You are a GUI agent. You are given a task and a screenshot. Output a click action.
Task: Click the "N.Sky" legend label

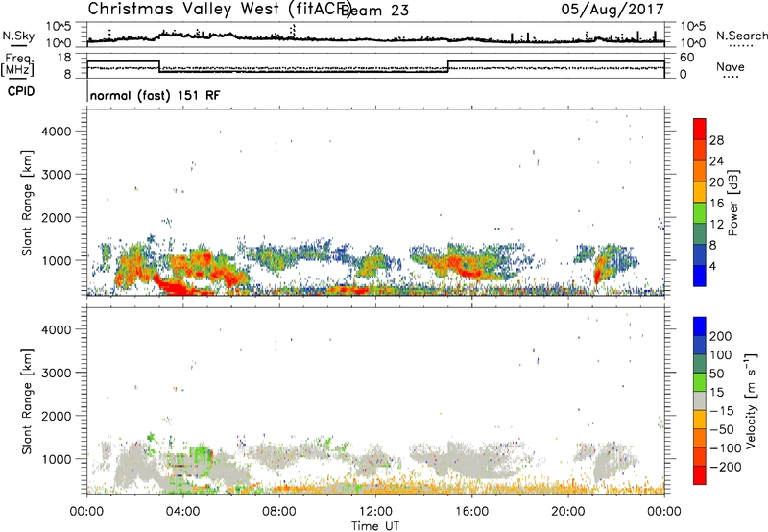(18, 36)
